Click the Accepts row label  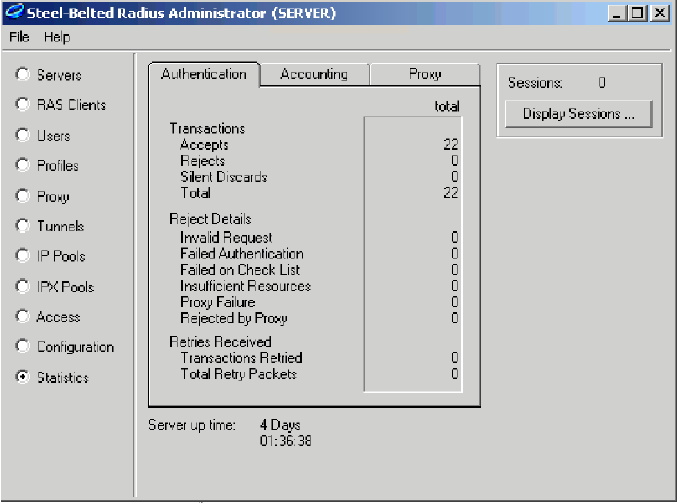click(x=204, y=145)
